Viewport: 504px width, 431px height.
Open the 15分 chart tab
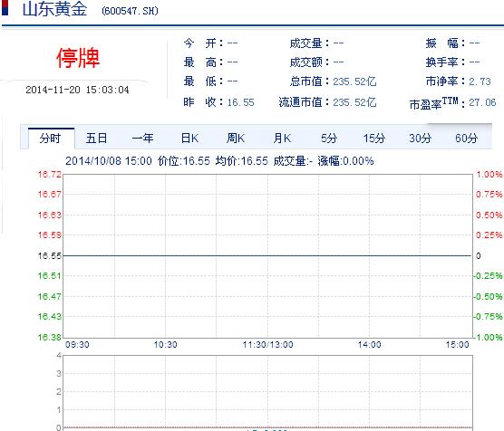pyautogui.click(x=374, y=139)
